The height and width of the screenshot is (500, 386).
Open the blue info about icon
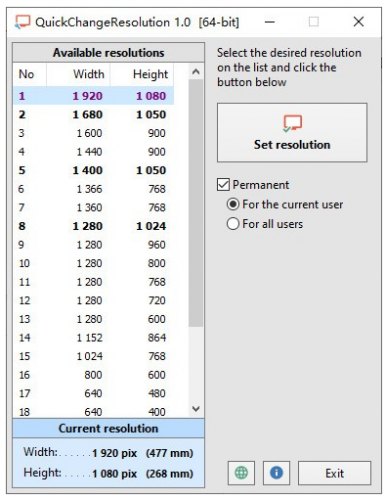pyautogui.click(x=276, y=472)
